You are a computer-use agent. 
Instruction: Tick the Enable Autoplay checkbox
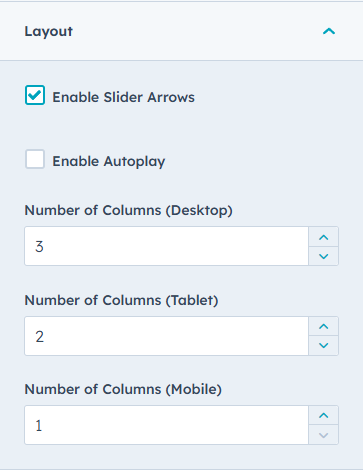[35, 159]
